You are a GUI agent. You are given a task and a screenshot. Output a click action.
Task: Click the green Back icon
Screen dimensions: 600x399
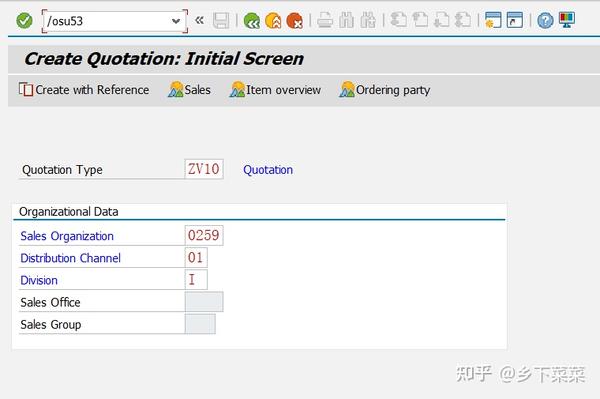point(251,21)
